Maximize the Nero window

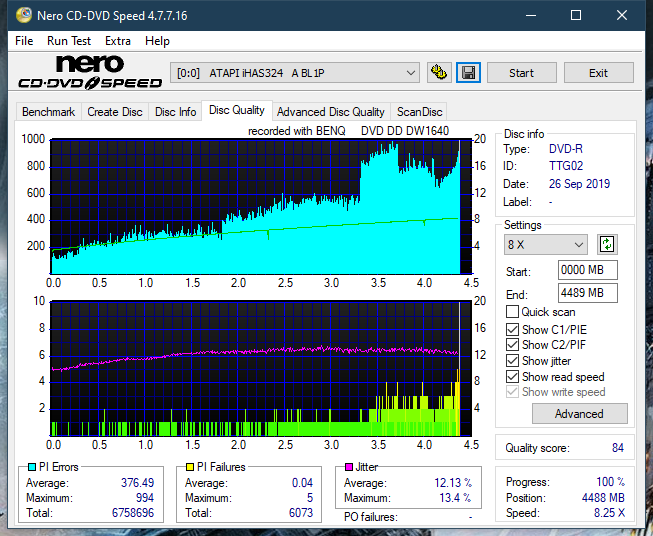pos(576,15)
